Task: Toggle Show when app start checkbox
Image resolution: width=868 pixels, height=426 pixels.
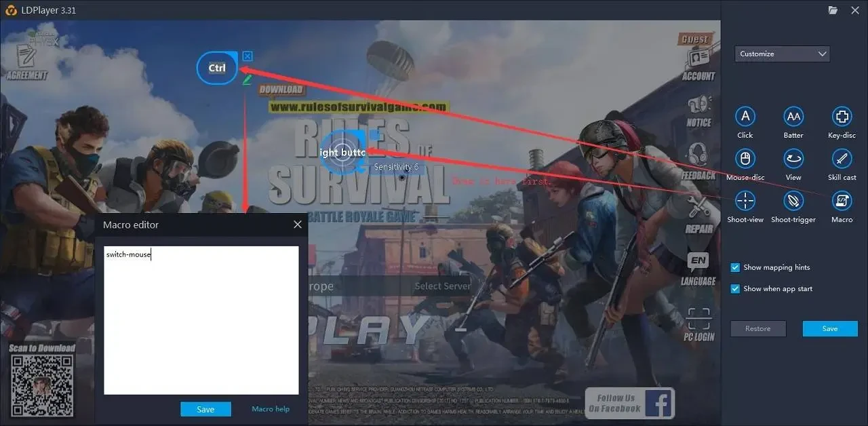Action: click(x=735, y=288)
